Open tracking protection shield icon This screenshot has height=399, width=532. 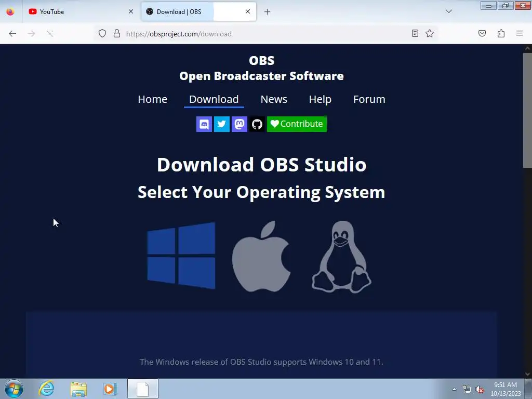[x=102, y=34]
